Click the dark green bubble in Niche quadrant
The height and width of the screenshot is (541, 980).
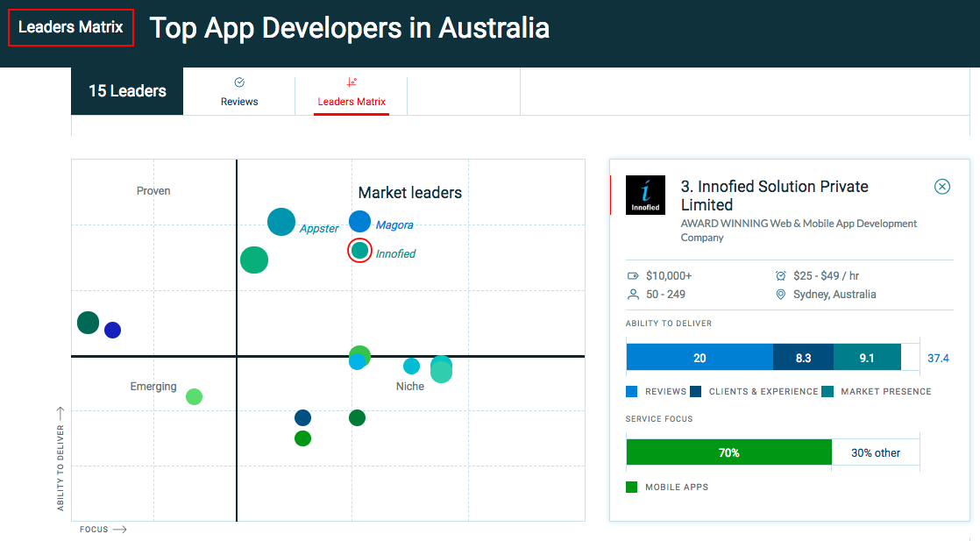357,417
